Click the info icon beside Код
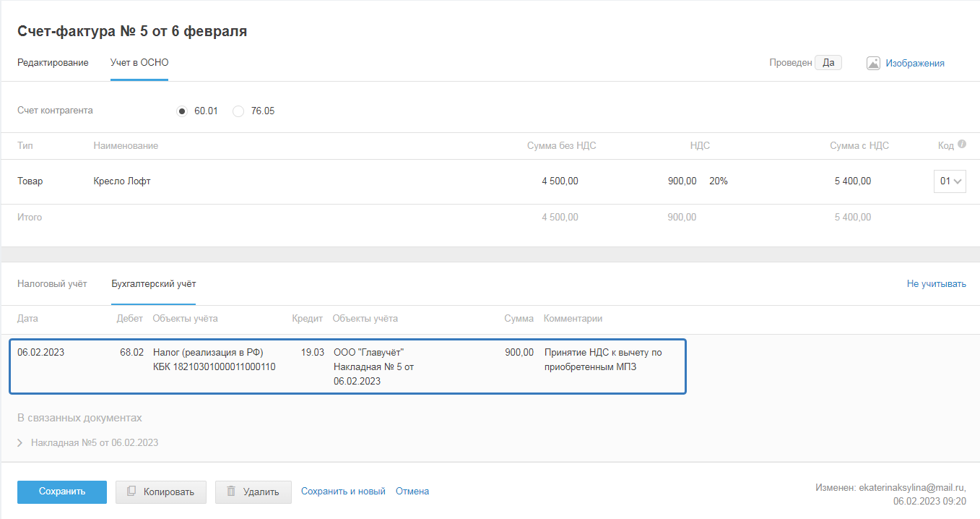 tap(961, 145)
